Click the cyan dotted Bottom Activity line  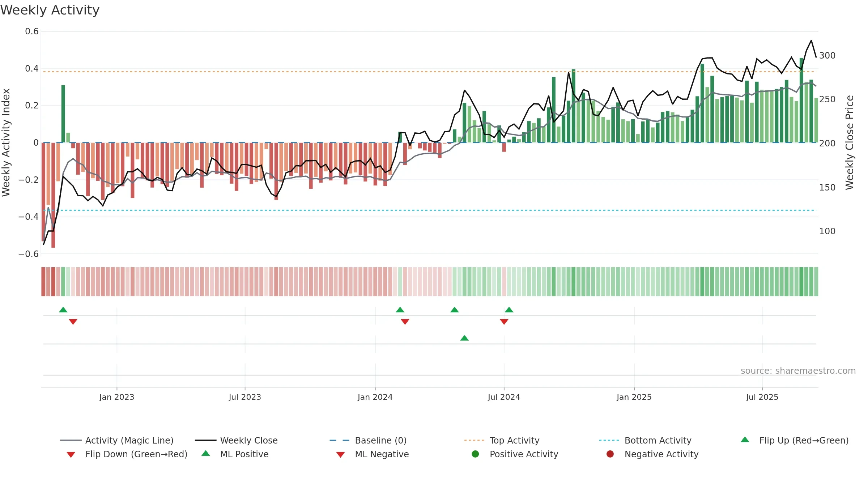430,210
